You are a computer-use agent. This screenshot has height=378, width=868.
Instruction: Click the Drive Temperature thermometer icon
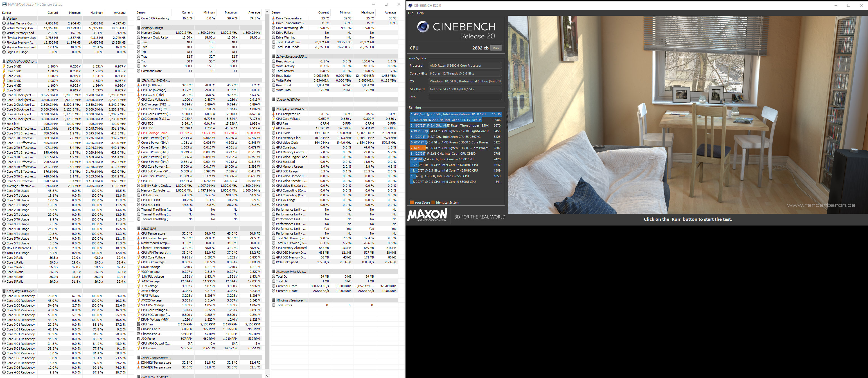pyautogui.click(x=274, y=18)
